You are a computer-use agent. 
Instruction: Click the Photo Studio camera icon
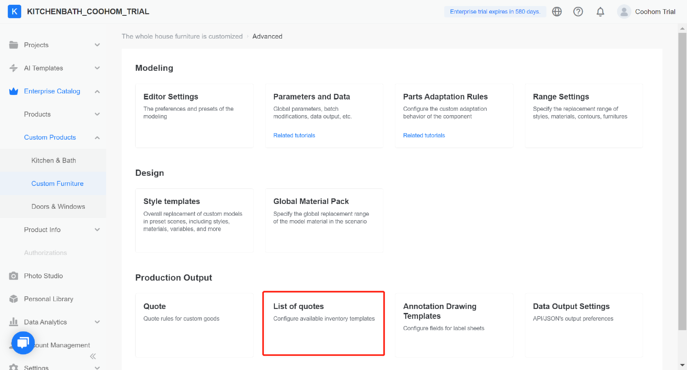click(14, 276)
